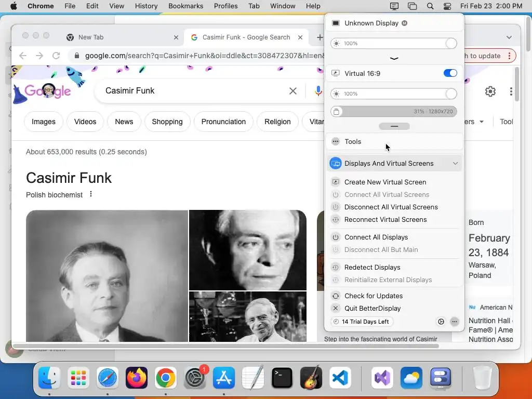Click the 14 Trial Days Left button
Image resolution: width=532 pixels, height=399 pixels.
click(362, 322)
